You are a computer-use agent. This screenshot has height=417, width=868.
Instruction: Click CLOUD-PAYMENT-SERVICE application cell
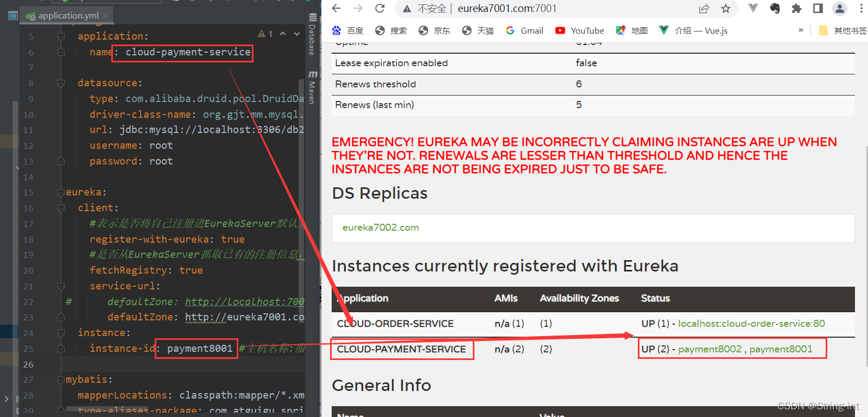pyautogui.click(x=401, y=349)
